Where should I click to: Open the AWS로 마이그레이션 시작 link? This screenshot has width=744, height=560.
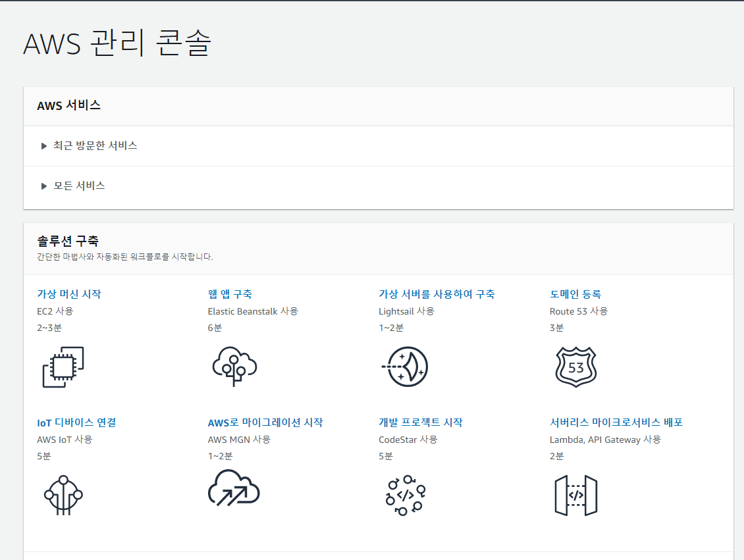pyautogui.click(x=265, y=422)
